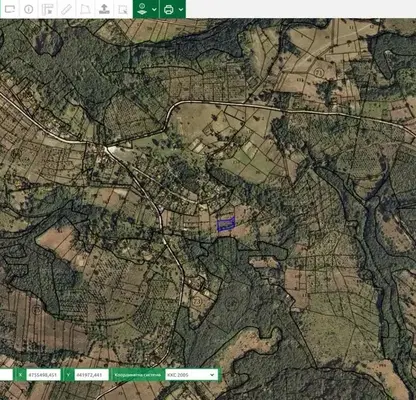
Task: Activate the zoom-to-selection box tool
Action: pos(123,9)
